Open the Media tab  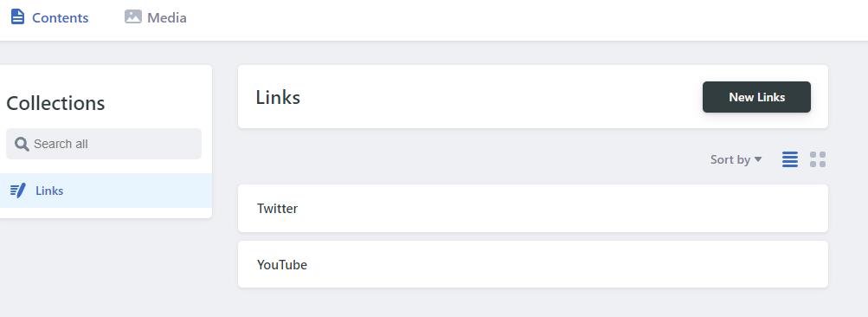point(156,17)
